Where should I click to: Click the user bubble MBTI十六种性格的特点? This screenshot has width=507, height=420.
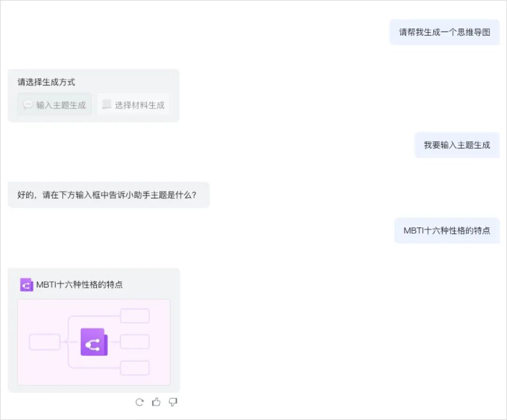click(x=447, y=230)
